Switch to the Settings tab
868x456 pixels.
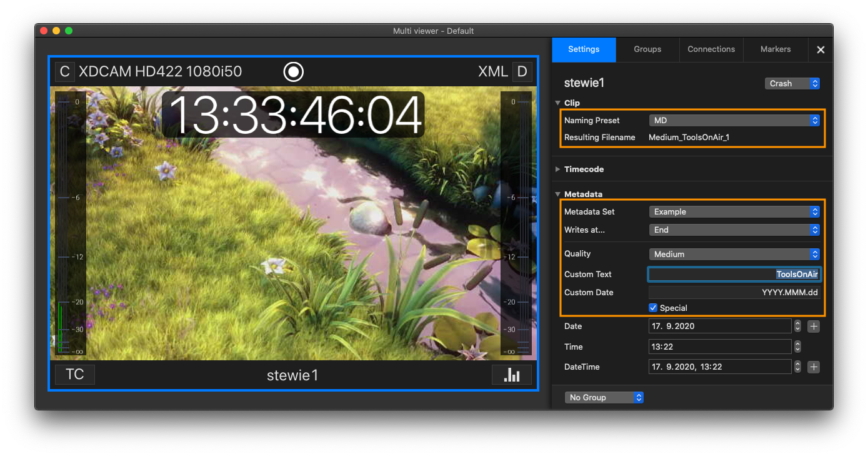(584, 49)
